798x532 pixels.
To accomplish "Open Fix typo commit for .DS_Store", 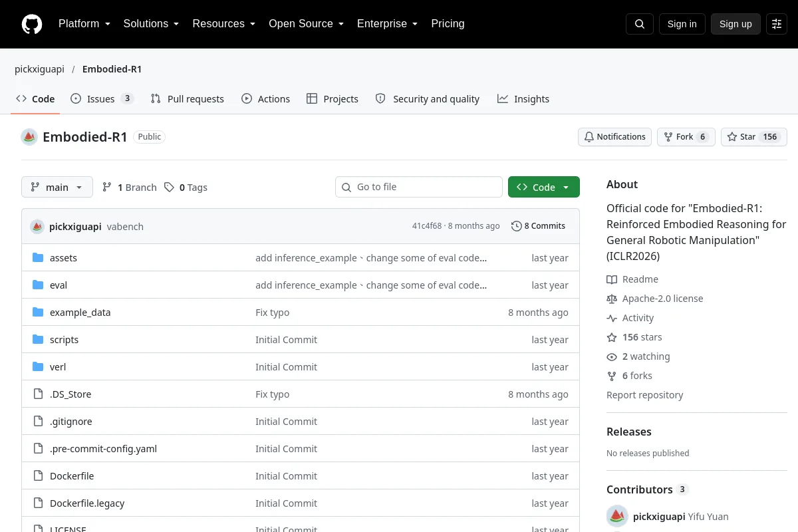I will [273, 394].
